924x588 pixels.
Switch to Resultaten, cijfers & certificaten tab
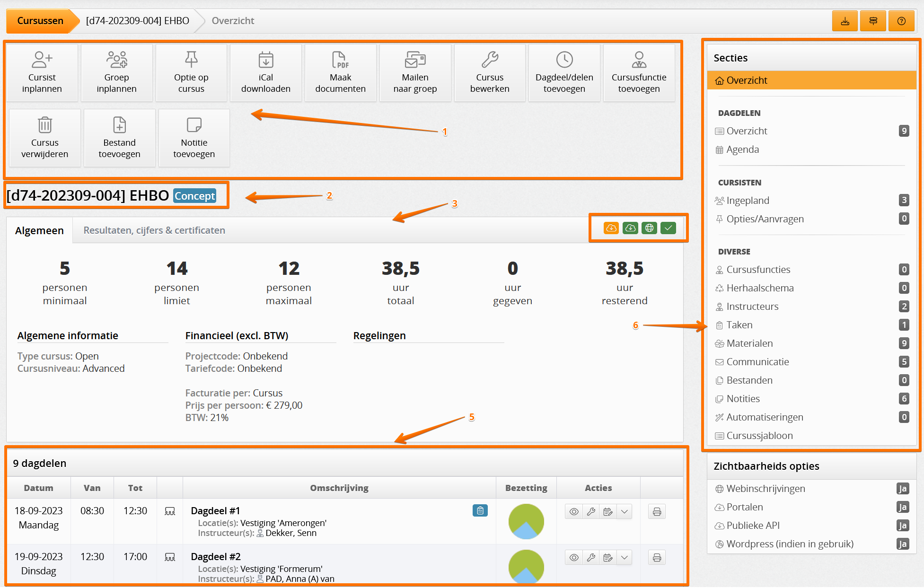[x=154, y=230]
